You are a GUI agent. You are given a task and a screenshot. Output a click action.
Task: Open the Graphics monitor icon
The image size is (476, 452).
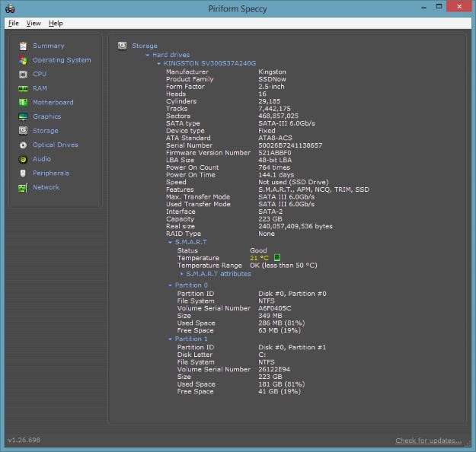click(23, 116)
